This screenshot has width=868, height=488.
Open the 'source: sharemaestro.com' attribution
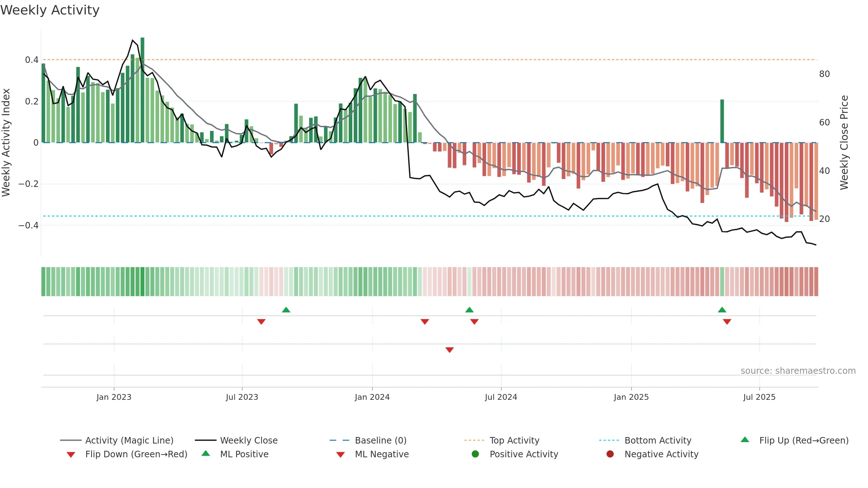click(x=798, y=371)
